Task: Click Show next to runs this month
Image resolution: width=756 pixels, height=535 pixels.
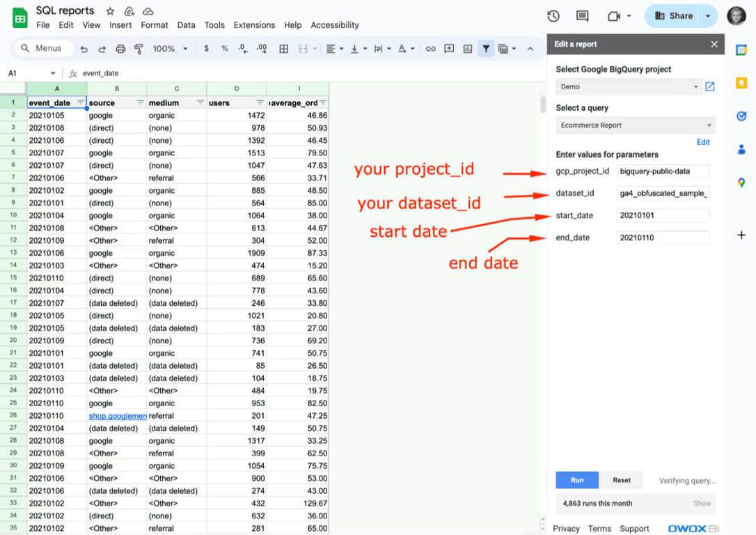Action: 702,503
